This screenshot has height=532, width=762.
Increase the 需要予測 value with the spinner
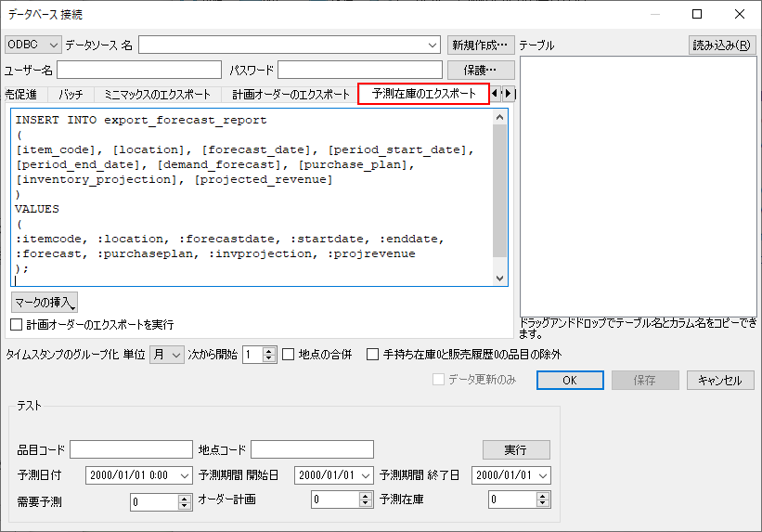point(184,497)
